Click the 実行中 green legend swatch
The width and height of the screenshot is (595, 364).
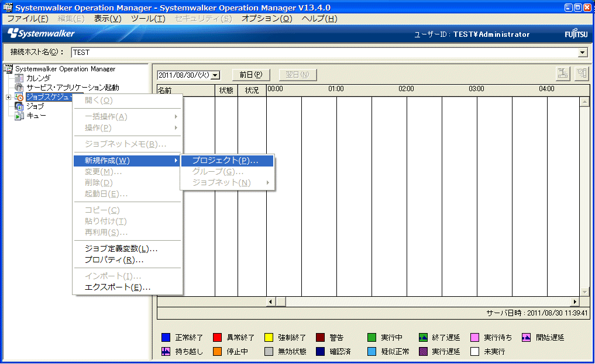tap(372, 338)
